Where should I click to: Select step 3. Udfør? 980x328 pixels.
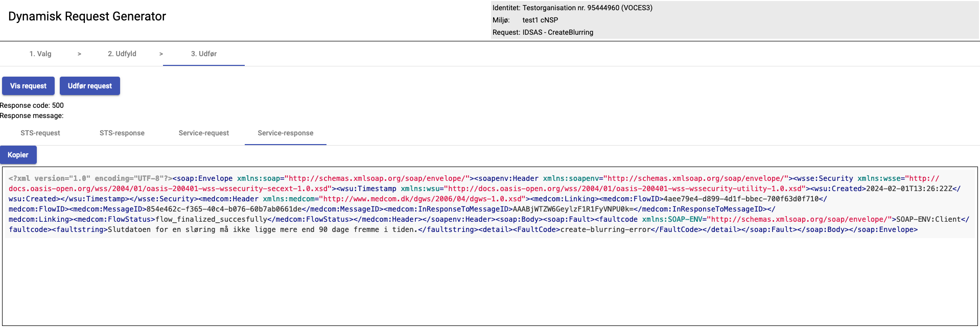pyautogui.click(x=204, y=54)
